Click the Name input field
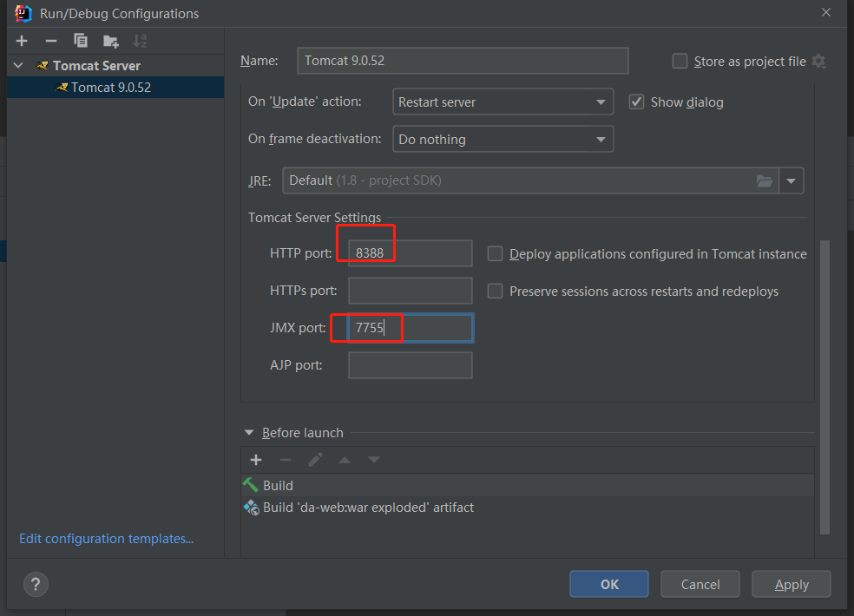This screenshot has height=616, width=854. pyautogui.click(x=463, y=61)
